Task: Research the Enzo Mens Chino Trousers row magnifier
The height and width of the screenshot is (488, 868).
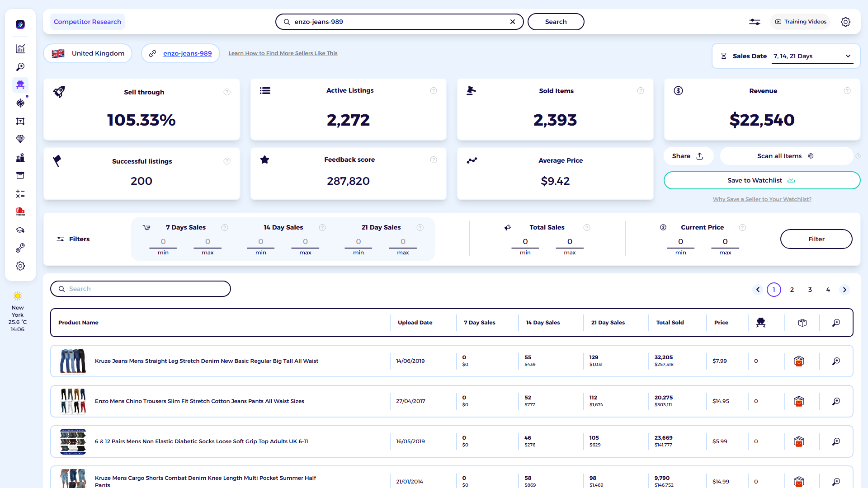Action: pos(836,401)
